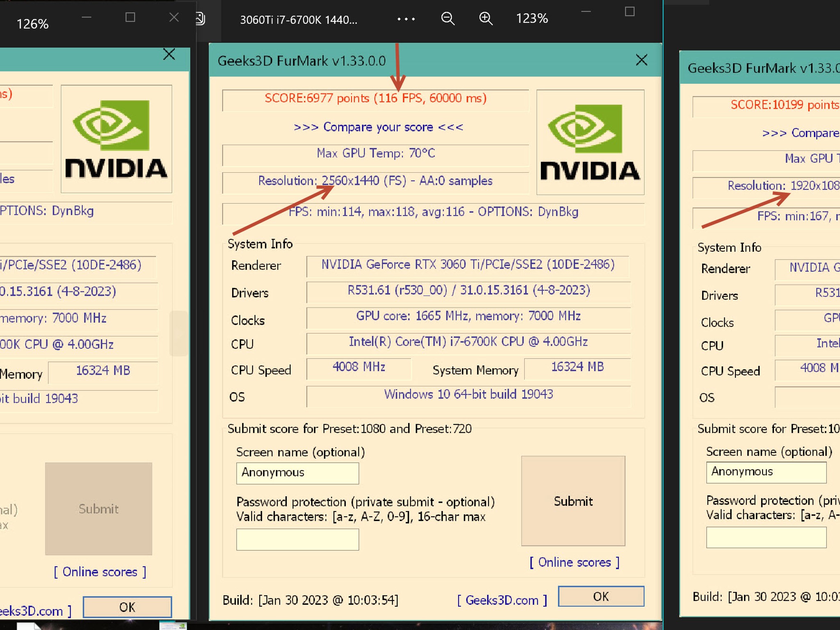The width and height of the screenshot is (840, 630).
Task: Click the empty password protection field
Action: tap(297, 539)
